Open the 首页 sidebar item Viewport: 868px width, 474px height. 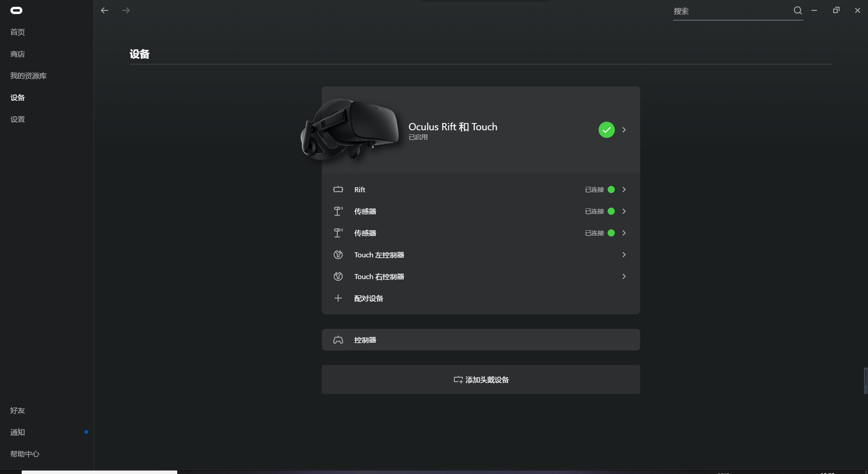tap(18, 32)
